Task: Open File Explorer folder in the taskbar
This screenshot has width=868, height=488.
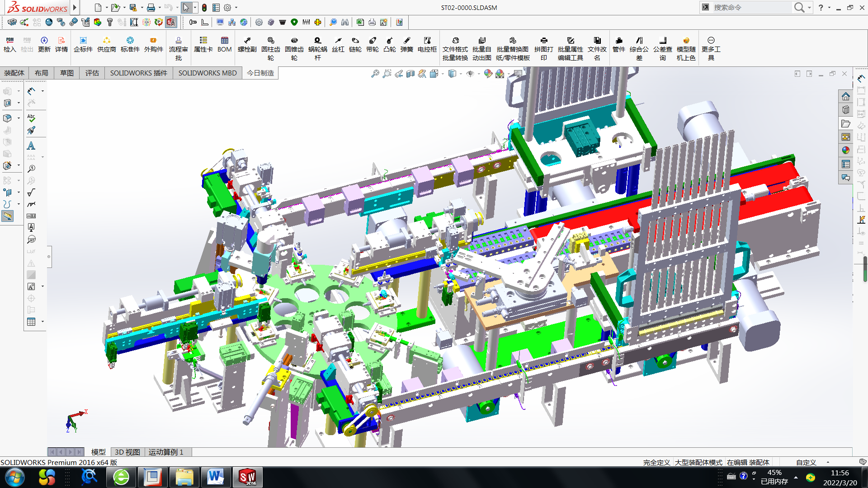Action: click(x=184, y=477)
